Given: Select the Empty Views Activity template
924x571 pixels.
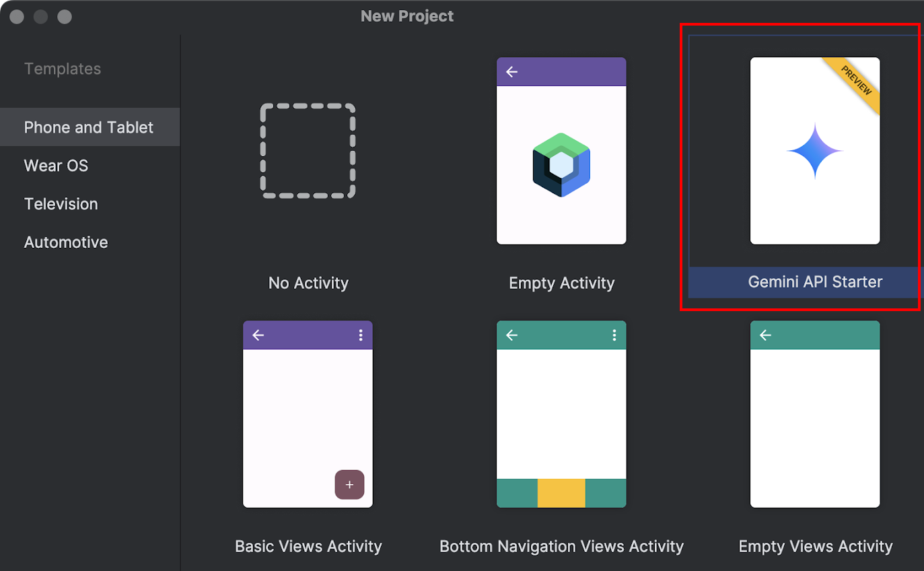Looking at the screenshot, I should pyautogui.click(x=815, y=414).
